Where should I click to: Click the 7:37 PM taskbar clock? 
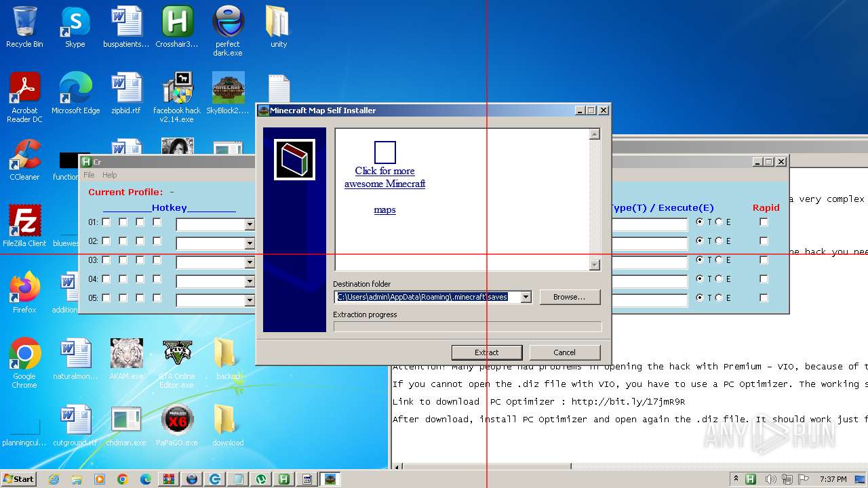tap(833, 479)
